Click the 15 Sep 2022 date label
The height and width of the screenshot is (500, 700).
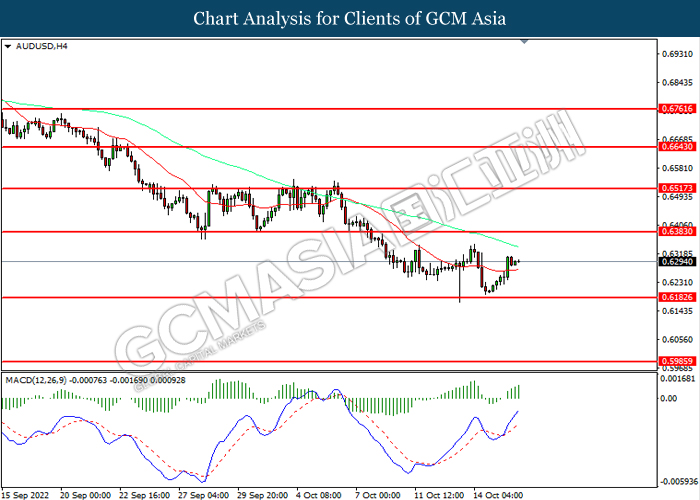(x=25, y=495)
